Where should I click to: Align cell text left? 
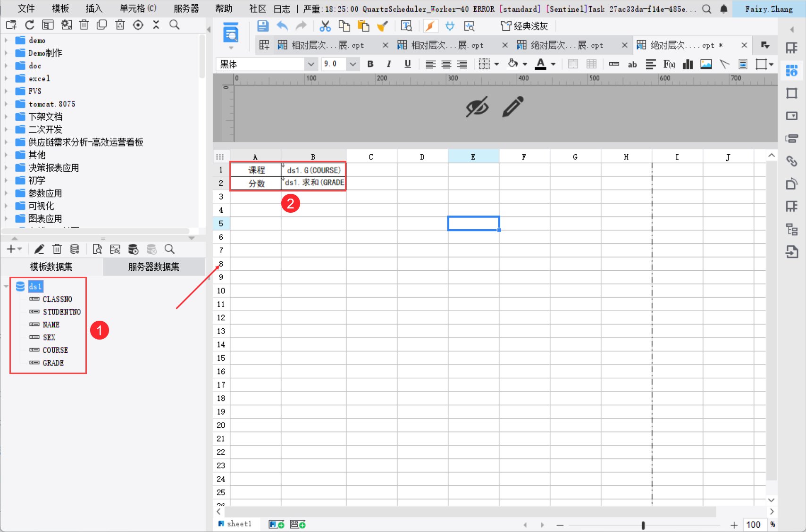coord(430,64)
